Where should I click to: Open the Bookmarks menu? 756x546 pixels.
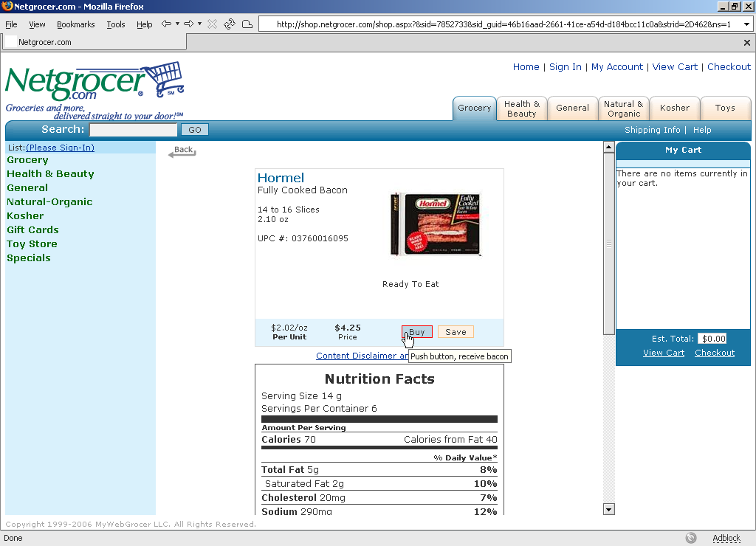pyautogui.click(x=76, y=24)
